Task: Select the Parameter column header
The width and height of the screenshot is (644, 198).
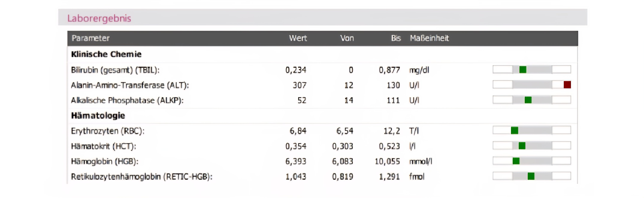Action: [90, 38]
